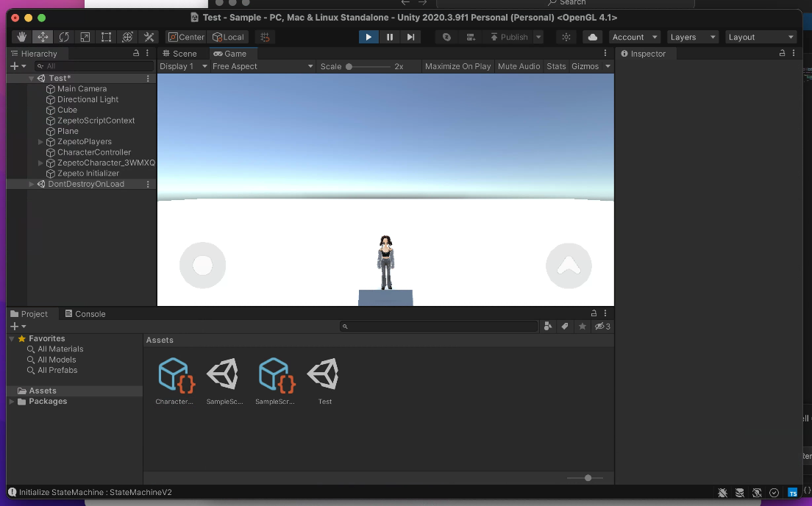Toggle pivot mode from Center to Pivot

[x=186, y=36]
